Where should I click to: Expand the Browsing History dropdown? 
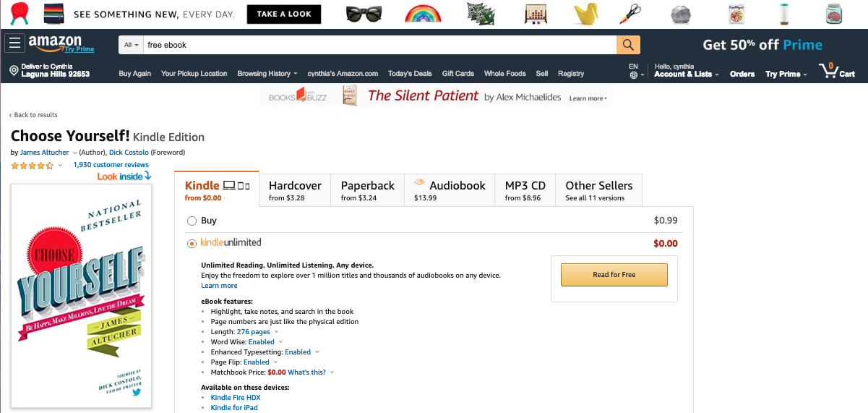(x=267, y=73)
